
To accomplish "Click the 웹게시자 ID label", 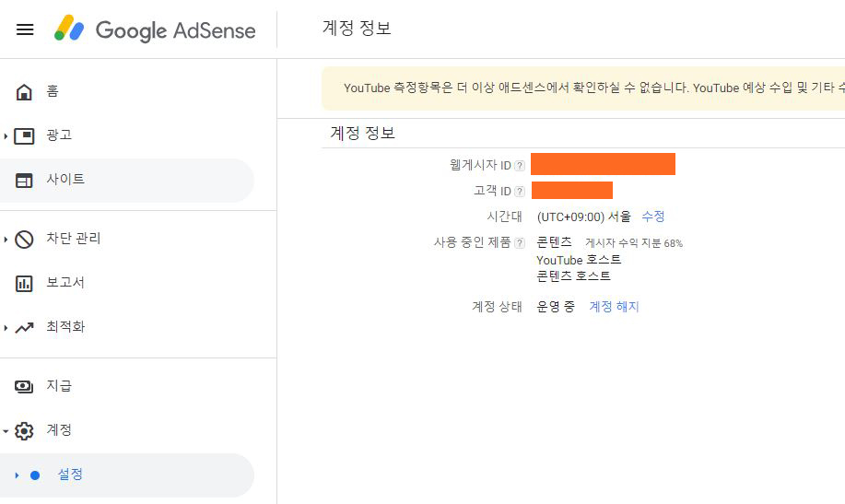I will click(480, 165).
